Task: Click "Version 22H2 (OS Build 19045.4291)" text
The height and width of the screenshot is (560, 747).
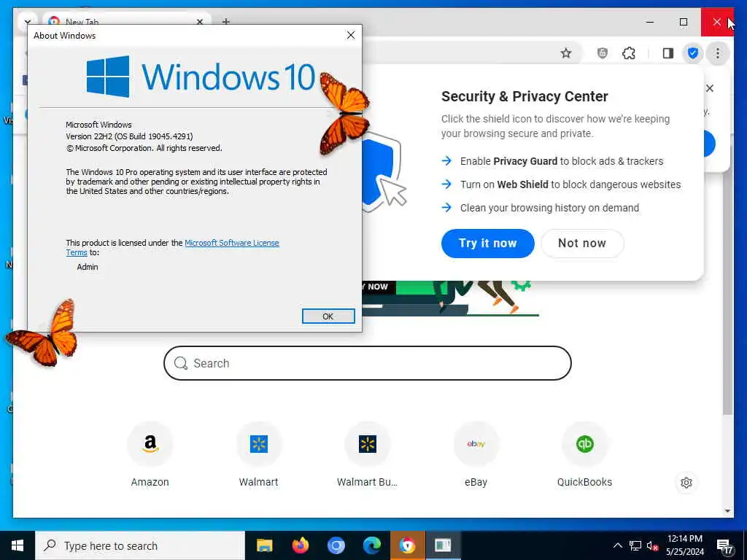Action: pos(129,136)
